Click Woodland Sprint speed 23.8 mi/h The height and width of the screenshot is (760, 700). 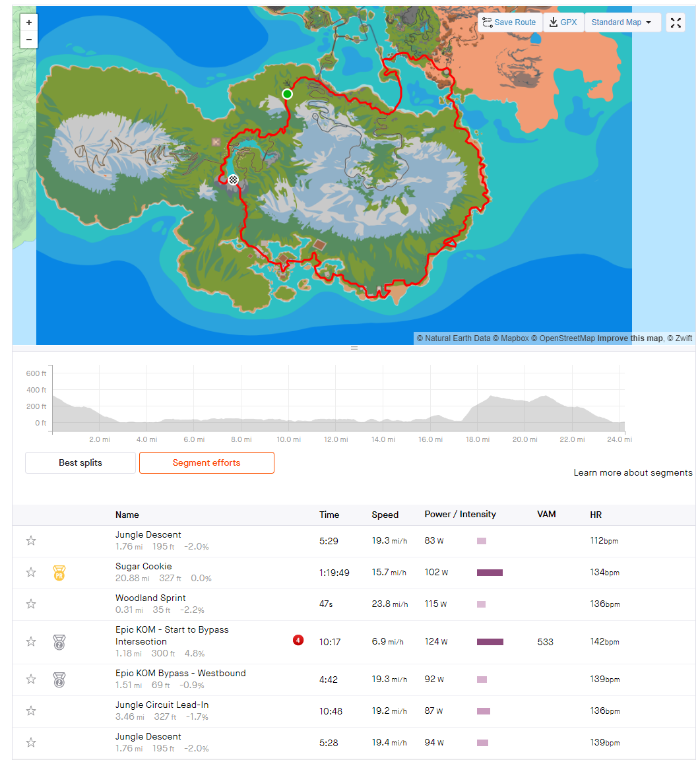coord(390,604)
